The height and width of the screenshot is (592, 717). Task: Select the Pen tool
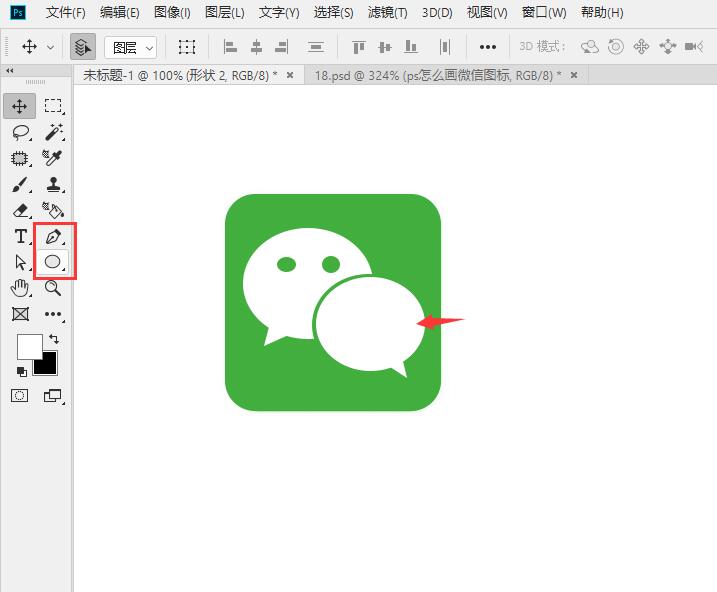pos(53,237)
